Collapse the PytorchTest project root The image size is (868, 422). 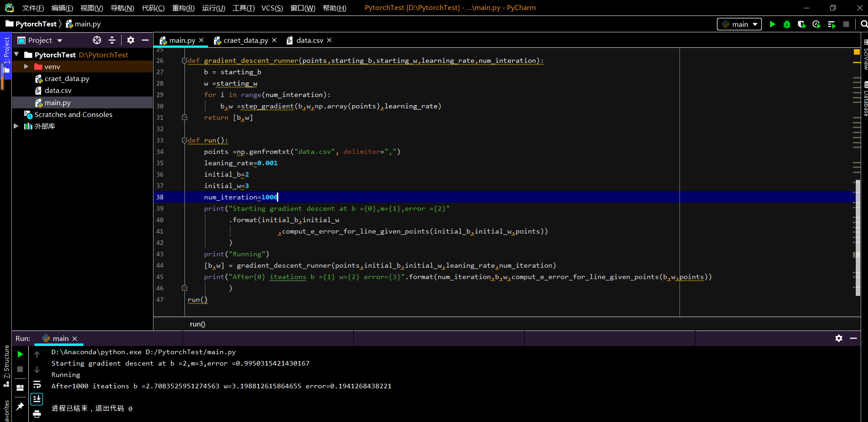point(17,55)
